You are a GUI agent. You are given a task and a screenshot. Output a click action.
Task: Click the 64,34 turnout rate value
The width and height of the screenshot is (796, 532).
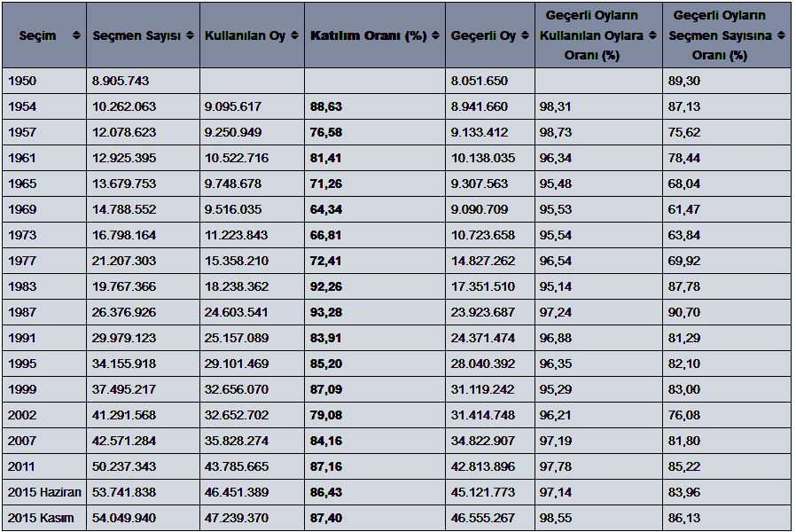[x=326, y=211]
